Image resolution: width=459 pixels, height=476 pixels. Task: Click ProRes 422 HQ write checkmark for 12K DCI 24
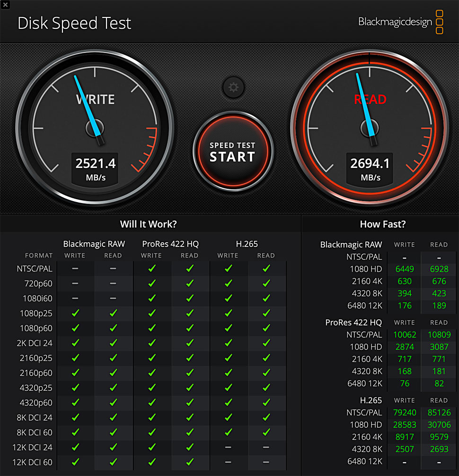(x=152, y=447)
